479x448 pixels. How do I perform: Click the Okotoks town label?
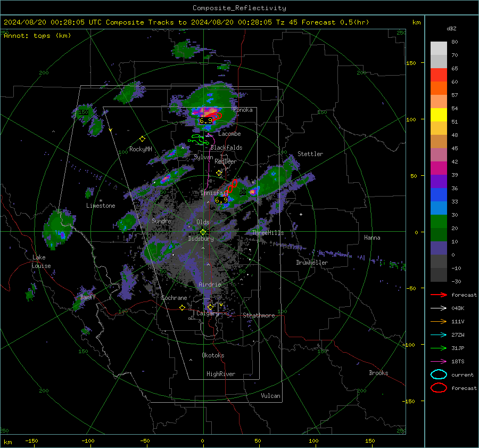tap(213, 355)
